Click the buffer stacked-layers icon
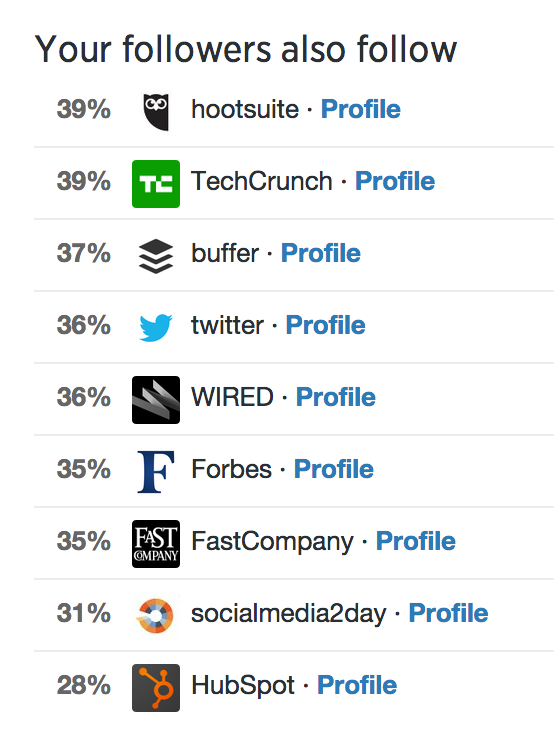Image resolution: width=554 pixels, height=746 pixels. point(156,256)
